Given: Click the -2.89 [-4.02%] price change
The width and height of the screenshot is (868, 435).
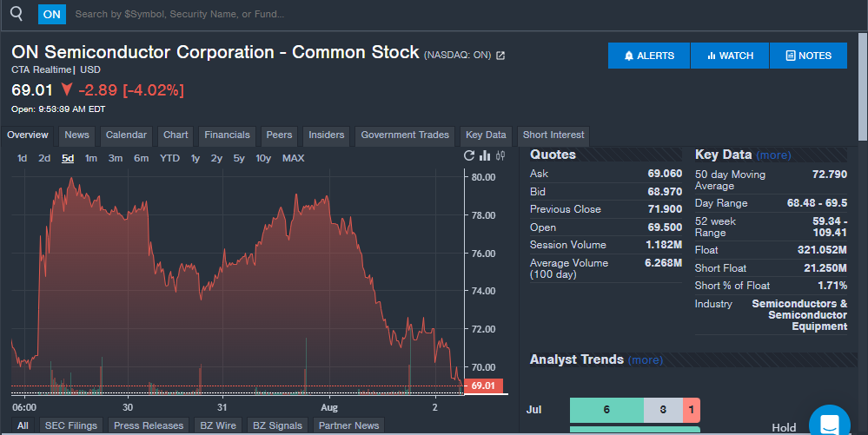Looking at the screenshot, I should tap(131, 90).
